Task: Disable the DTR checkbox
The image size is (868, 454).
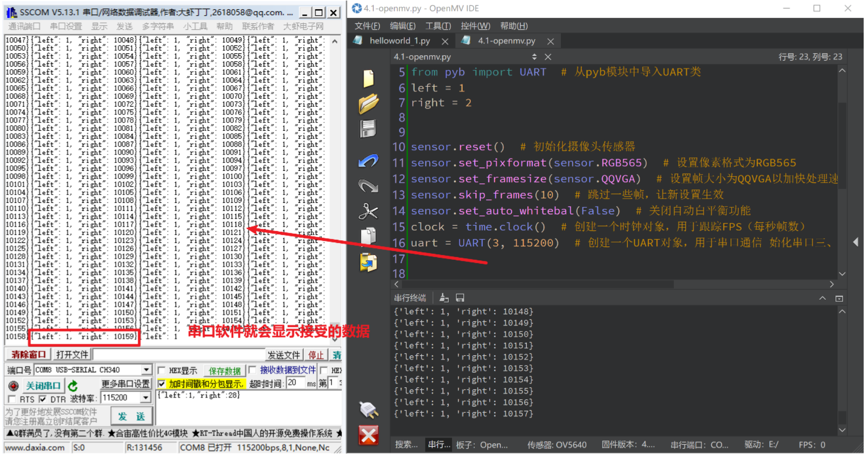Action: [x=43, y=399]
